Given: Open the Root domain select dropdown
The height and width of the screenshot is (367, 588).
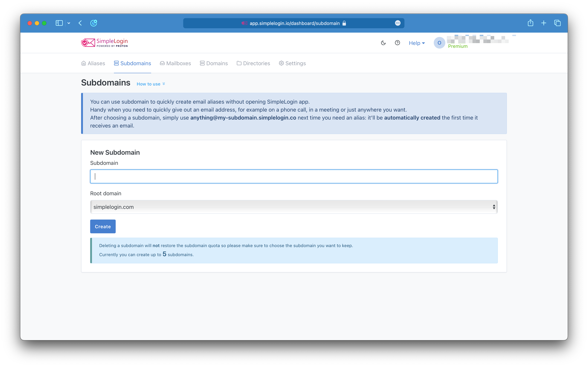Looking at the screenshot, I should [x=294, y=207].
